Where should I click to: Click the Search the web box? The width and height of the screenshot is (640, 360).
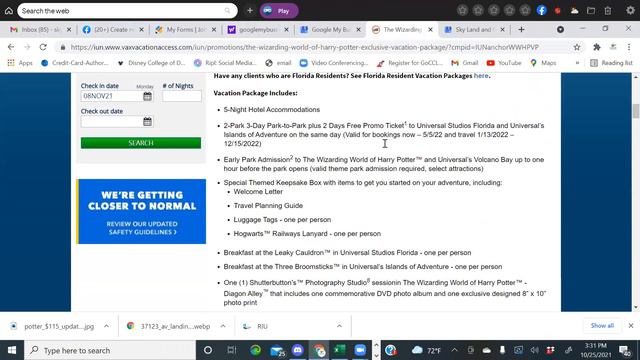127,11
